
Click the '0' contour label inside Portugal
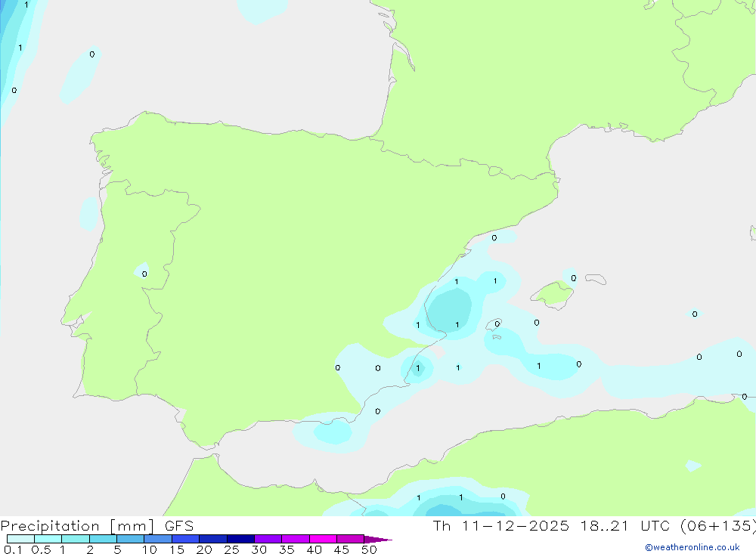(144, 274)
